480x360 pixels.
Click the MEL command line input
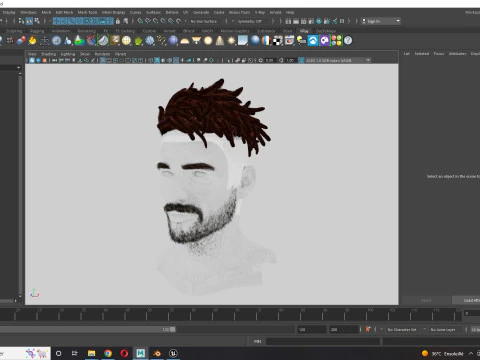point(323,341)
